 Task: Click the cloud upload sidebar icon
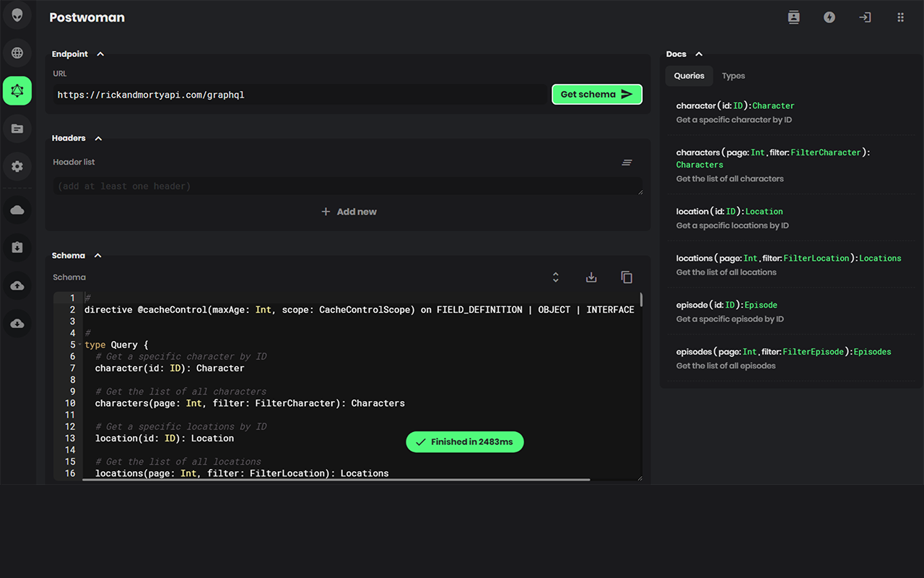point(17,286)
